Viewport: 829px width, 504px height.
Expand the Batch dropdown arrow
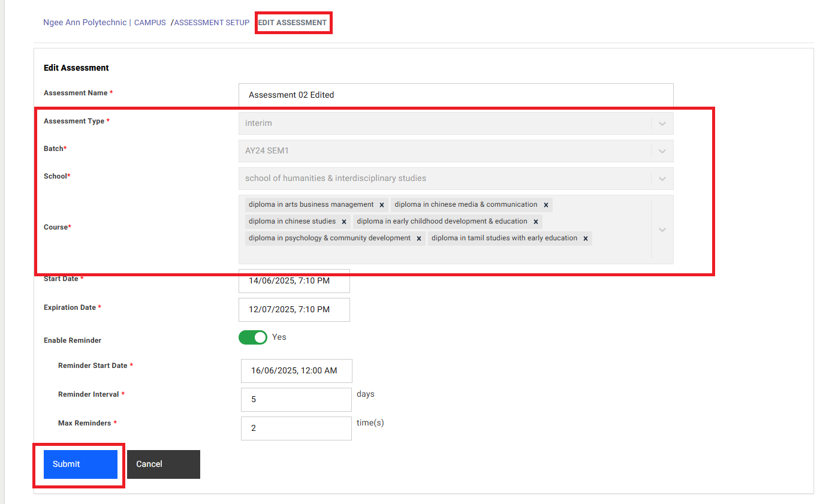click(x=662, y=151)
